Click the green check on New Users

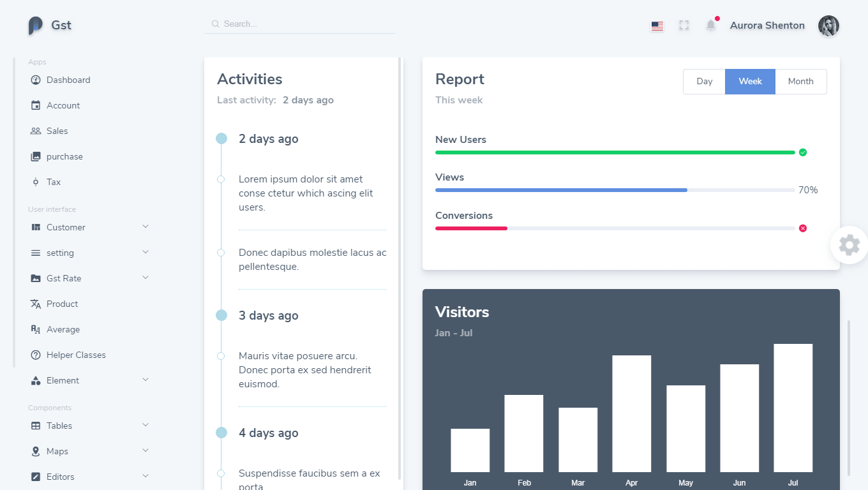tap(803, 152)
